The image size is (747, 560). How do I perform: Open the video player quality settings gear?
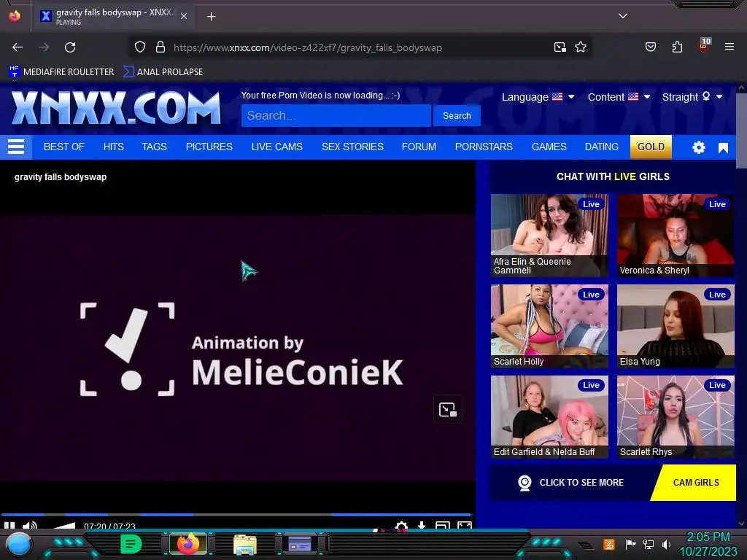(x=401, y=526)
